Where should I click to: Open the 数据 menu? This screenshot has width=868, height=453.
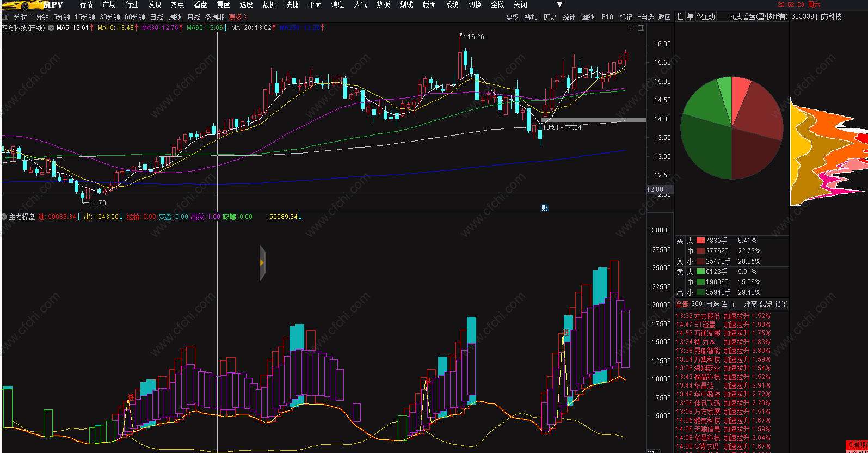269,4
